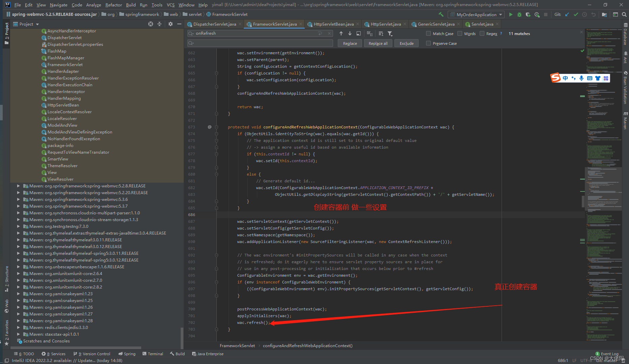Toggle fold marker at line 677
This screenshot has width=629, height=364.
216,154
